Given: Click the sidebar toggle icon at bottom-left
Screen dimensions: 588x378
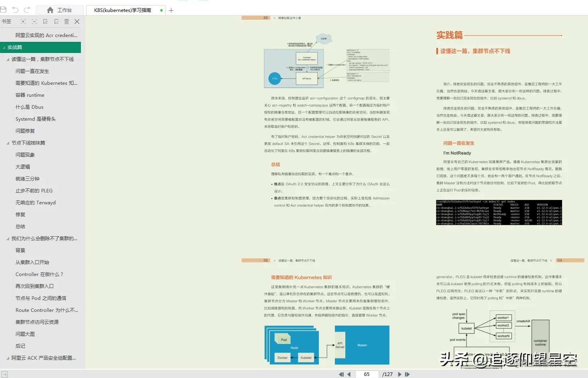Looking at the screenshot, I should point(4,374).
